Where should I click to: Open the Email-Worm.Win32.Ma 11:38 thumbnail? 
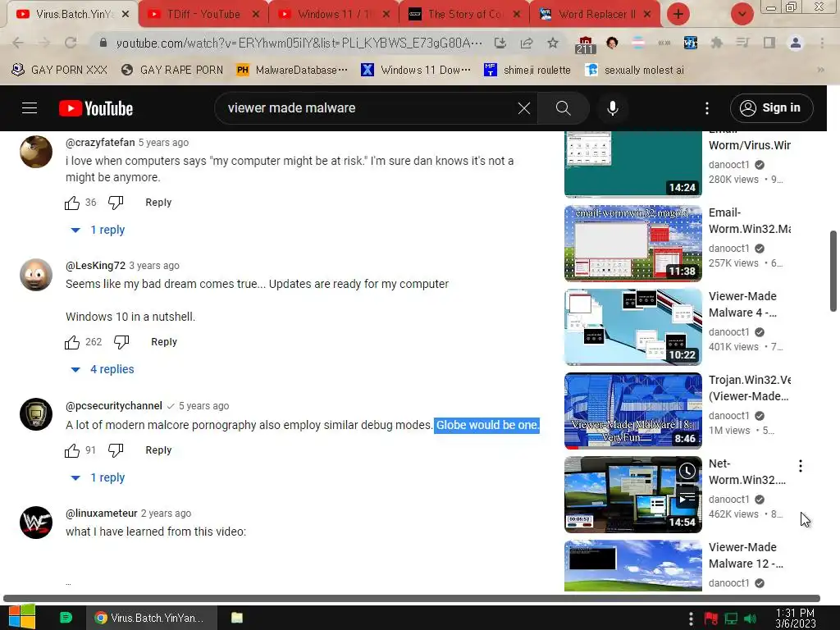coord(632,243)
